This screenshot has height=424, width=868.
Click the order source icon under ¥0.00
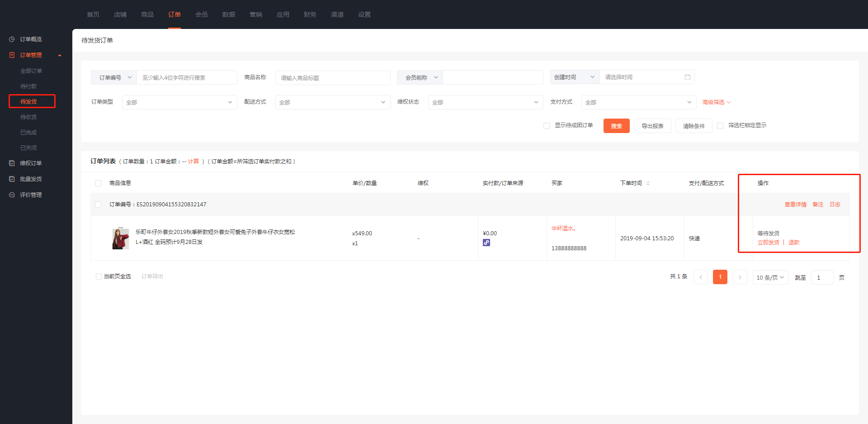pyautogui.click(x=486, y=243)
